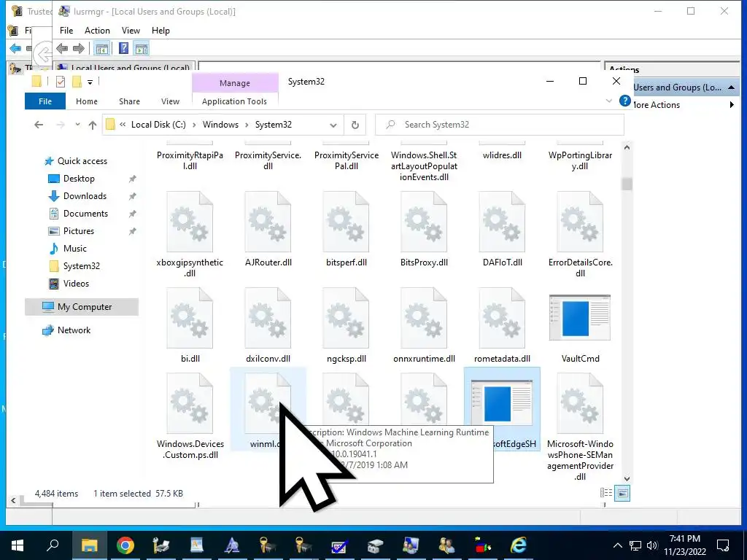Unpin Pictures from Quick access

[133, 231]
